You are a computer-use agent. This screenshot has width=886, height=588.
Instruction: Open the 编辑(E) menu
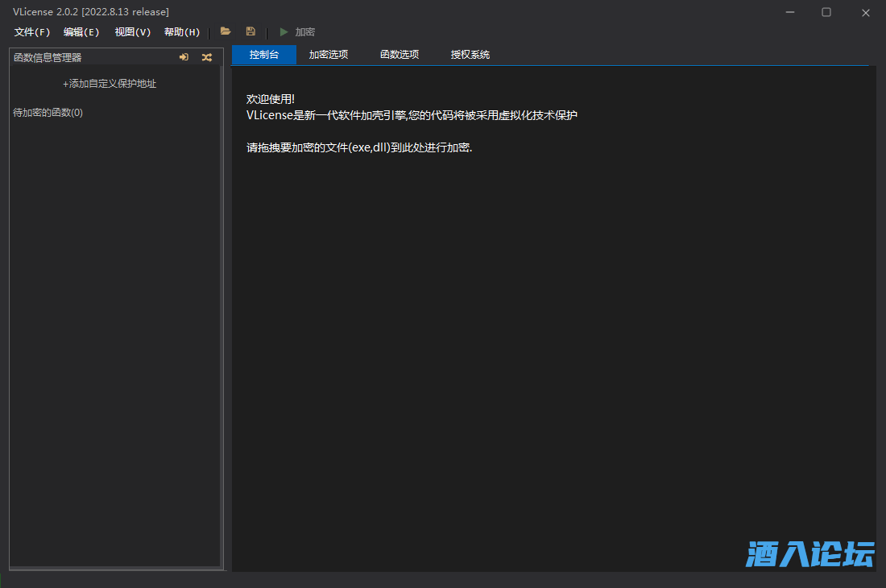(x=81, y=32)
